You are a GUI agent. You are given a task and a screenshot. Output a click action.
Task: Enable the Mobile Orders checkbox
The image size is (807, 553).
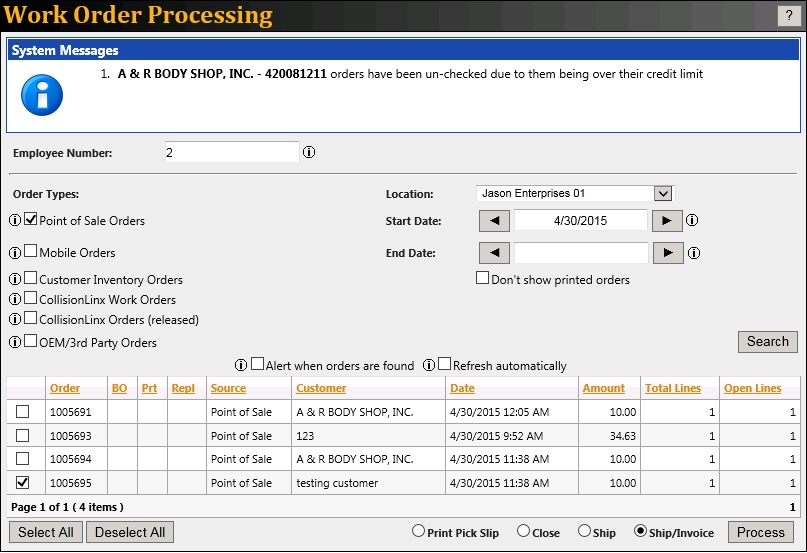pyautogui.click(x=31, y=252)
